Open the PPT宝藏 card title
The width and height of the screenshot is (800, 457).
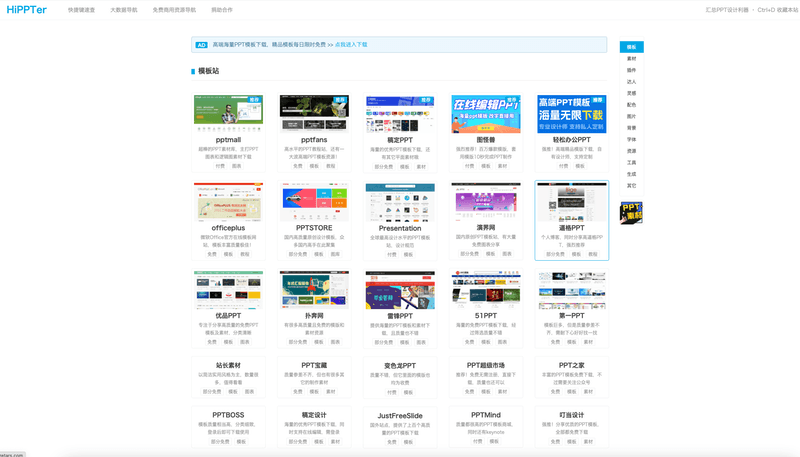314,365
